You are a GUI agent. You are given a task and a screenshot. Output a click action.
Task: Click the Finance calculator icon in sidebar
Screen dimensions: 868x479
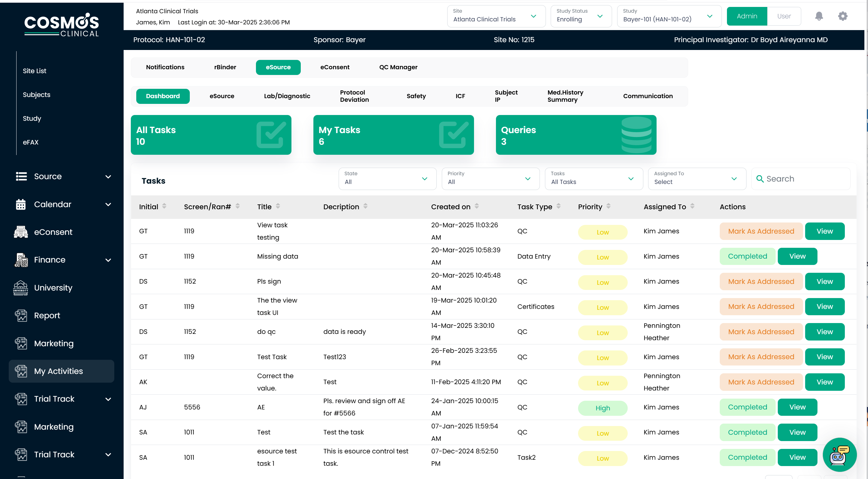[x=21, y=260]
